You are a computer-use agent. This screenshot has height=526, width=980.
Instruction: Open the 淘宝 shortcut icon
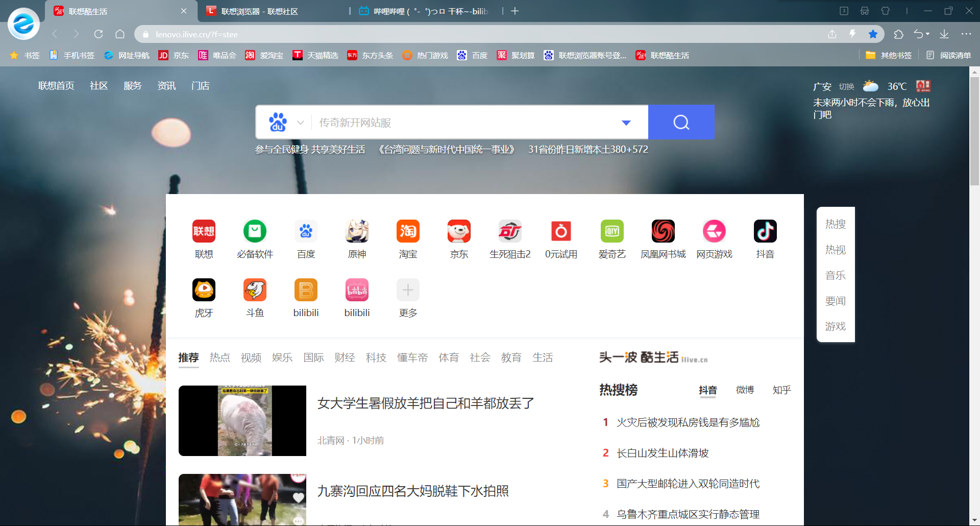pos(408,231)
